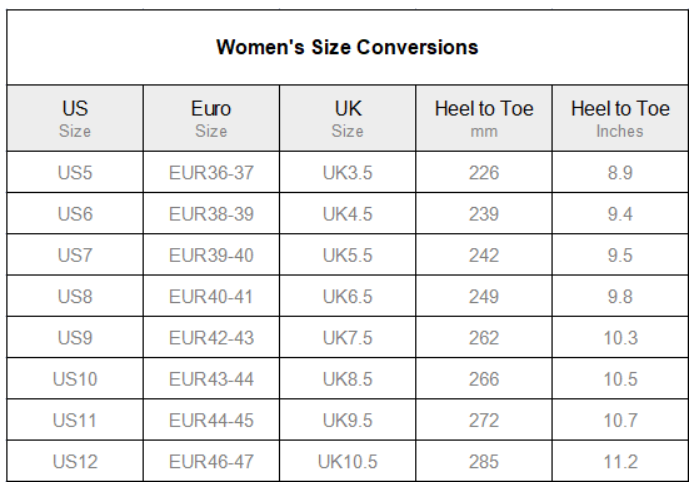This screenshot has width=696, height=490.
Task: Select the US10 cell
Action: 75,379
